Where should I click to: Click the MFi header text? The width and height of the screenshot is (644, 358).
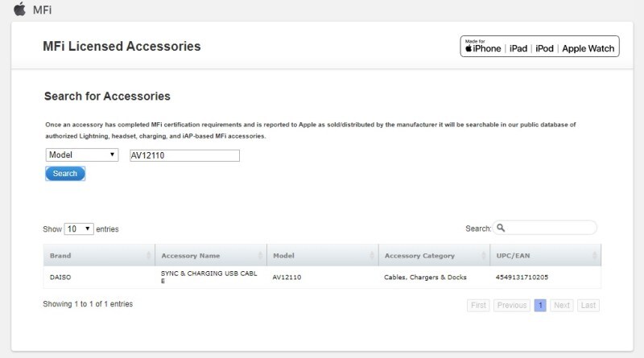click(43, 10)
